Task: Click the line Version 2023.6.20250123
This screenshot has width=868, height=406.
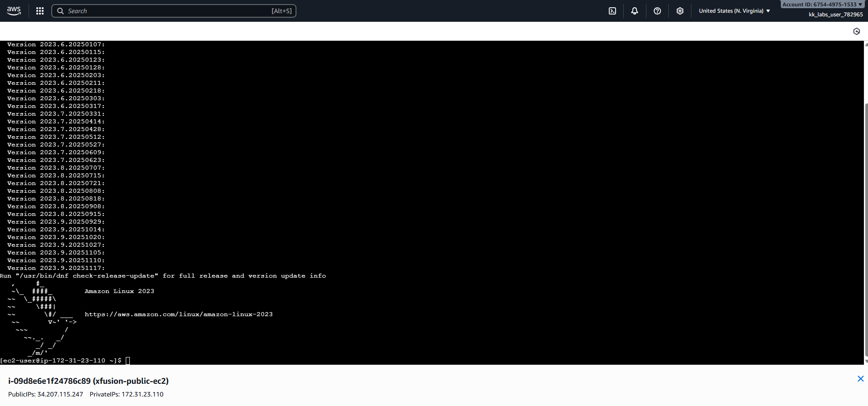Action: 56,60
